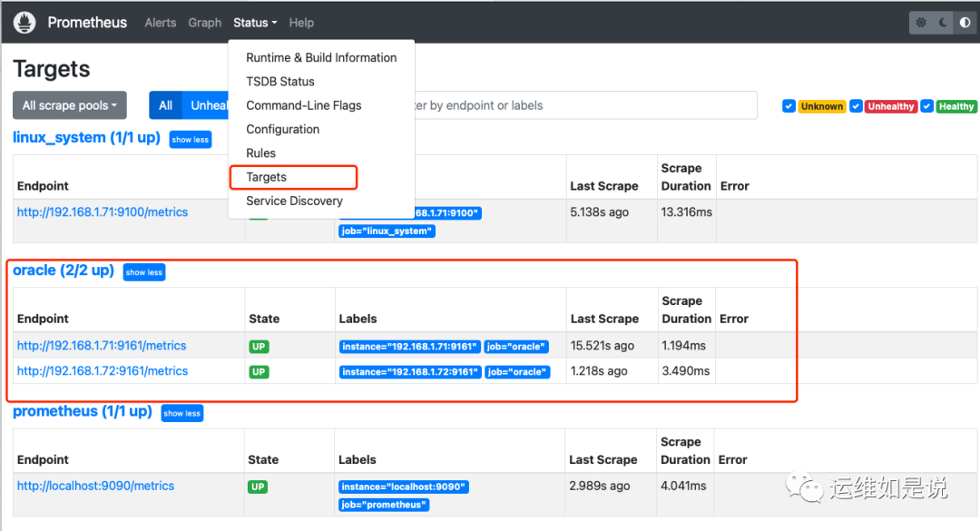This screenshot has width=980, height=531.
Task: Click the UP badge for localhost:9090
Action: [259, 487]
